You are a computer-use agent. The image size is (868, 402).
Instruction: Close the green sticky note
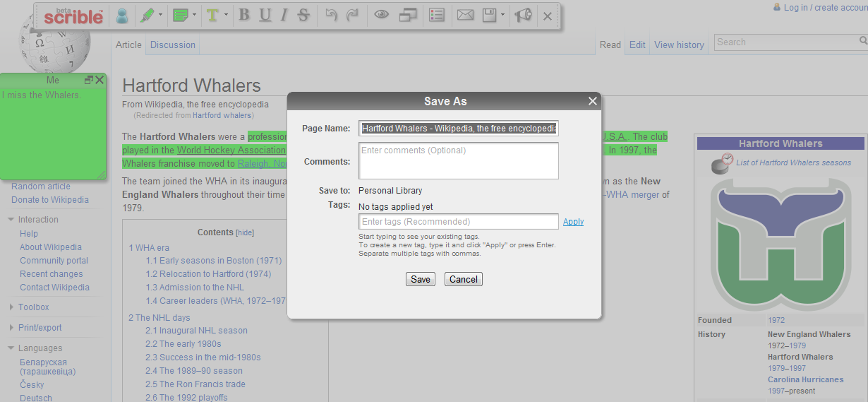pyautogui.click(x=100, y=80)
